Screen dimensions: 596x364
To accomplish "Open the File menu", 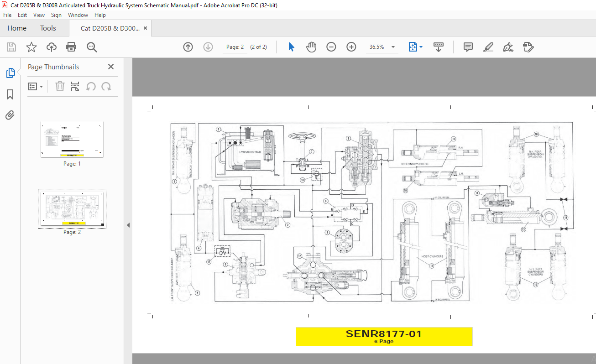I will coord(7,15).
